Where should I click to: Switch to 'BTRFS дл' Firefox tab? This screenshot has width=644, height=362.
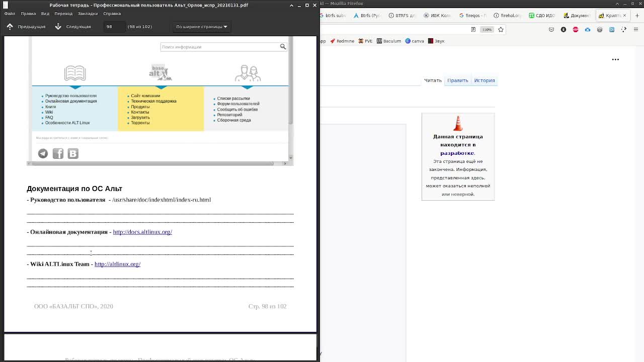pyautogui.click(x=403, y=16)
